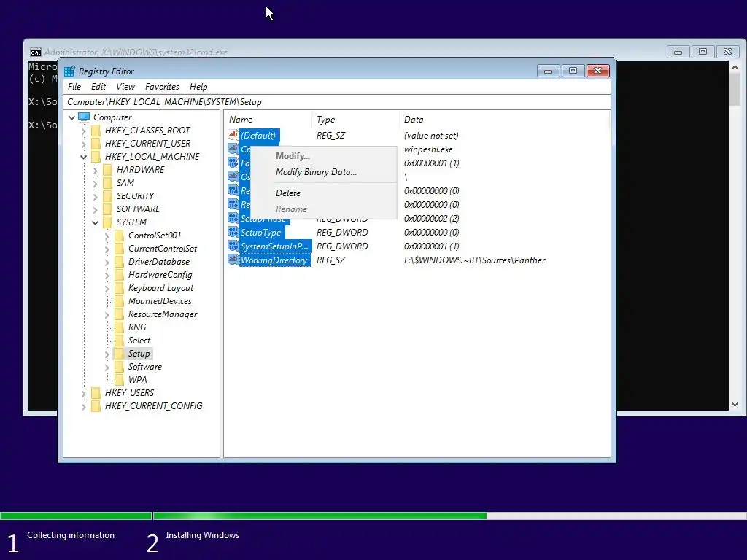Expand the HKEY_USERS node

(83, 393)
